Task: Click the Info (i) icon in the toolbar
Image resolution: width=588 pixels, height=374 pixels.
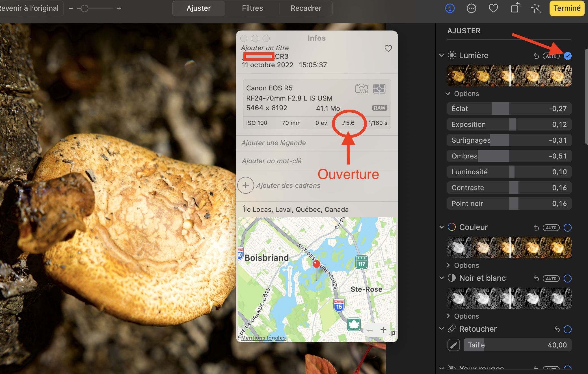Action: [x=450, y=8]
